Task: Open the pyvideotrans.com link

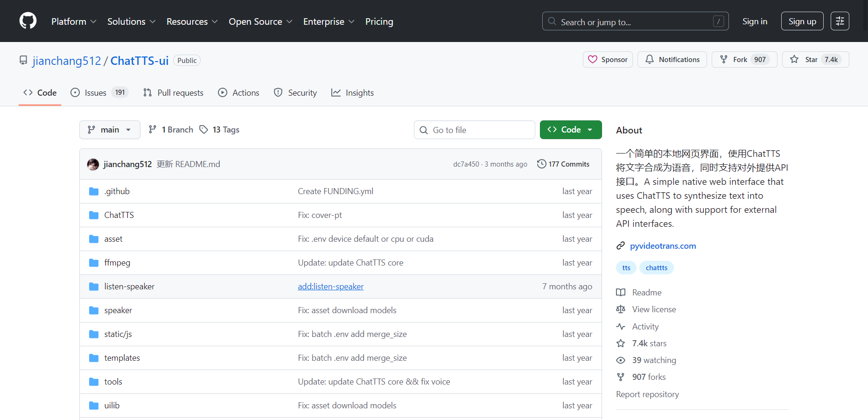Action: coord(663,246)
